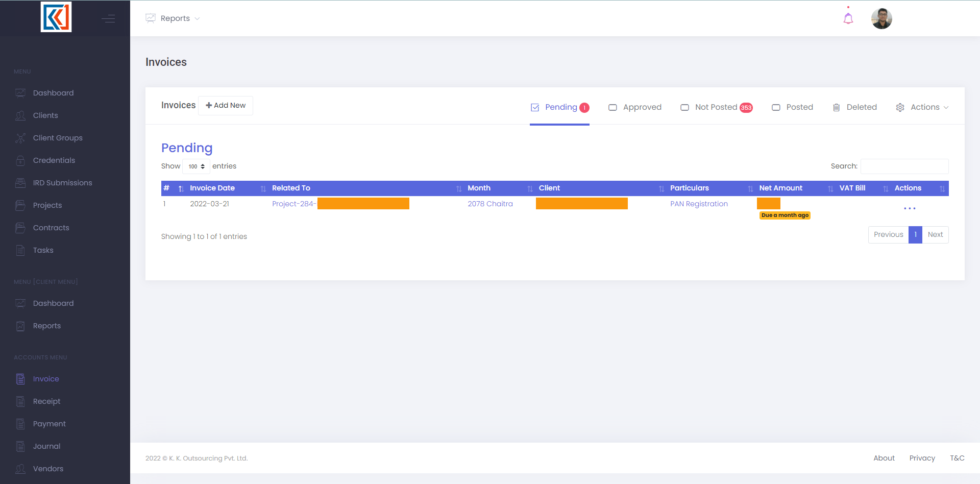Viewport: 980px width, 484px height.
Task: Click the notification bell icon
Action: tap(848, 19)
